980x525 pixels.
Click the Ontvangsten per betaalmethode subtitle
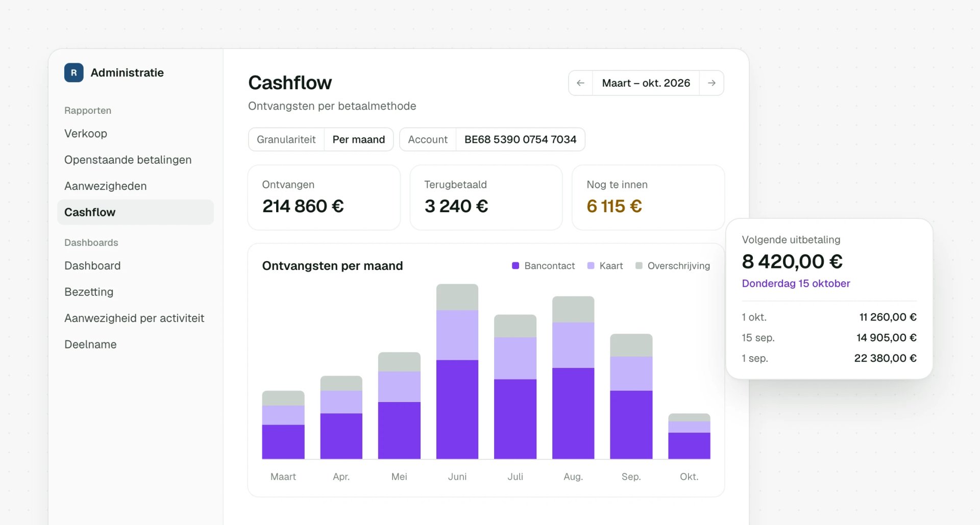coord(332,106)
